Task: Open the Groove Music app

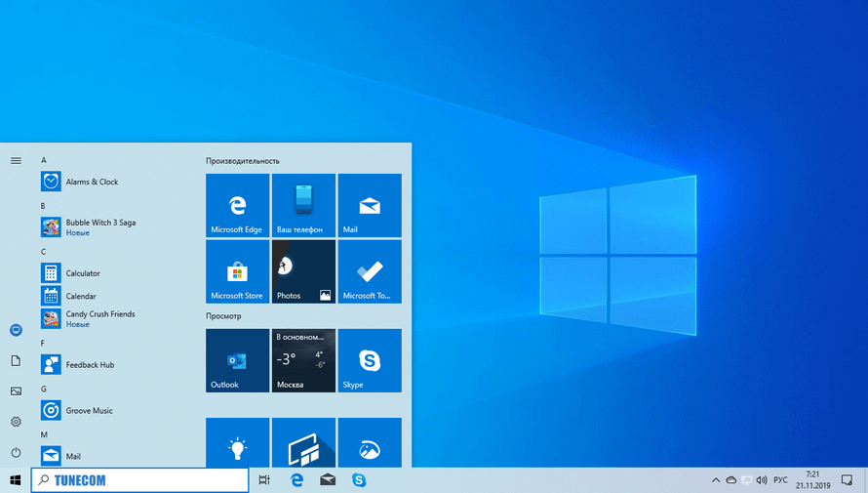Action: [x=88, y=411]
